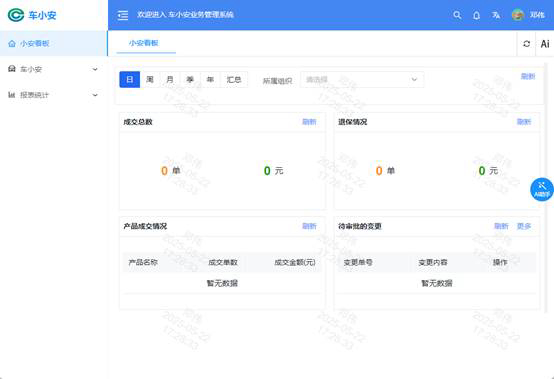
Task: Click the page refresh icon beside Ai
Action: [x=526, y=43]
